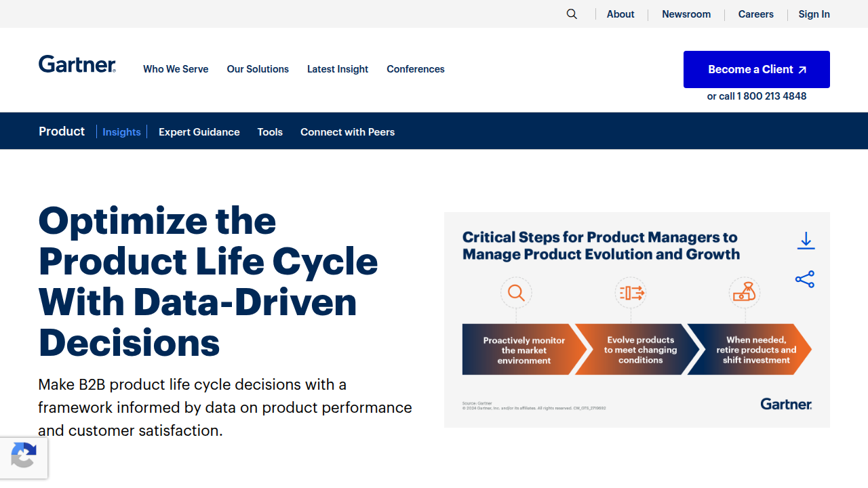The width and height of the screenshot is (868, 488).
Task: Open Who We Serve menu
Action: click(176, 69)
